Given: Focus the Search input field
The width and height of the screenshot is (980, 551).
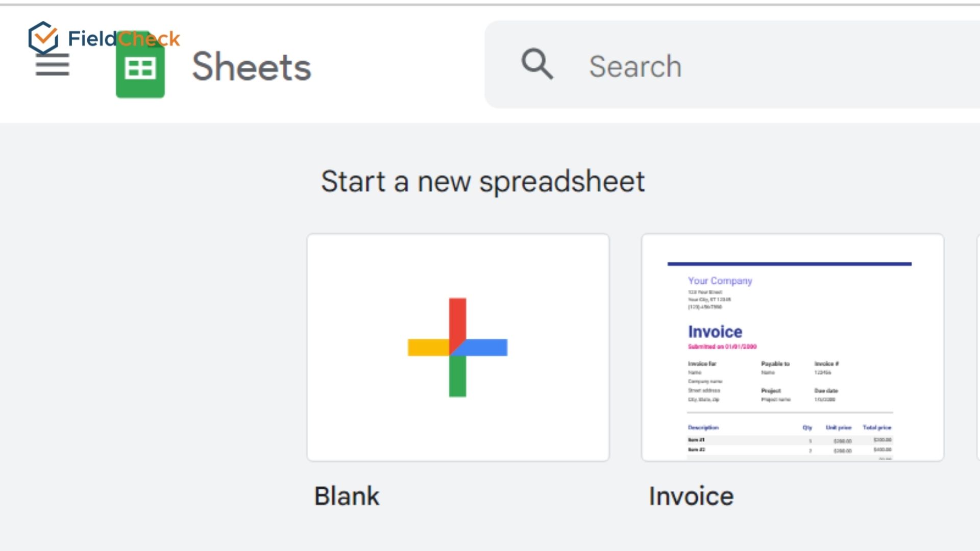Looking at the screenshot, I should pos(732,64).
